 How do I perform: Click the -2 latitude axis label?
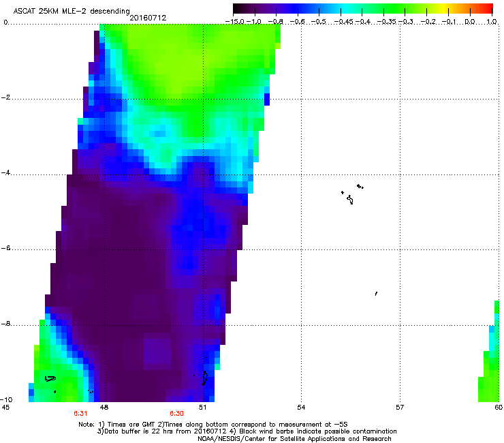click(5, 97)
